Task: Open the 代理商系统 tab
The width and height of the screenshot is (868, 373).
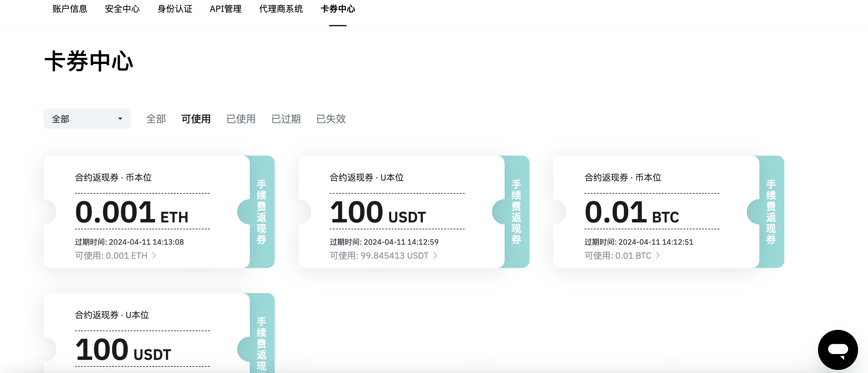Action: click(x=281, y=9)
